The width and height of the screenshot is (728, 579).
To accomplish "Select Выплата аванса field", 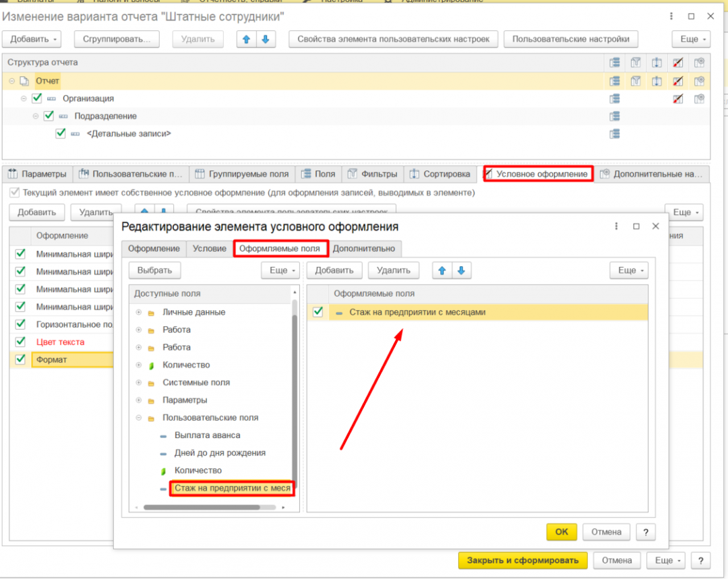I will point(207,435).
